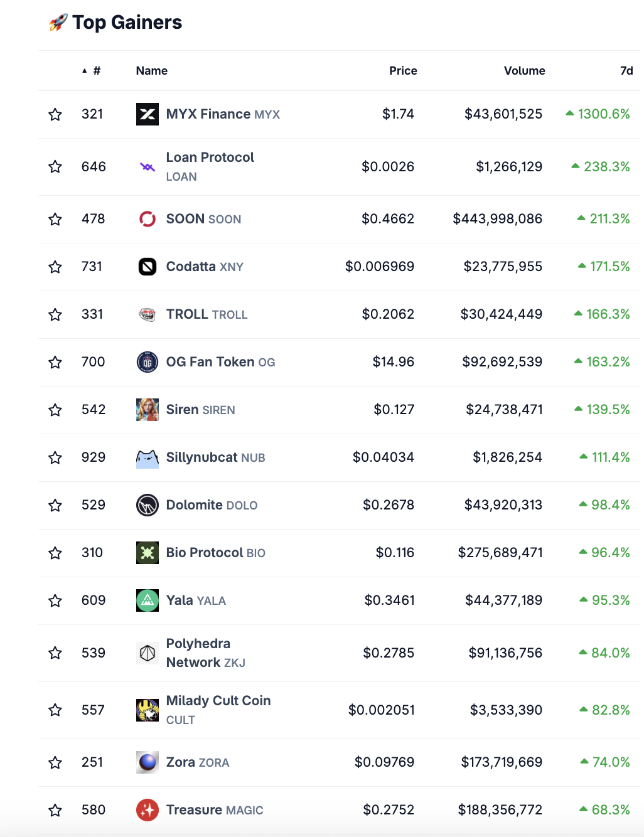644x837 pixels.
Task: Click the Treasure MAGIC red logo
Action: (148, 810)
